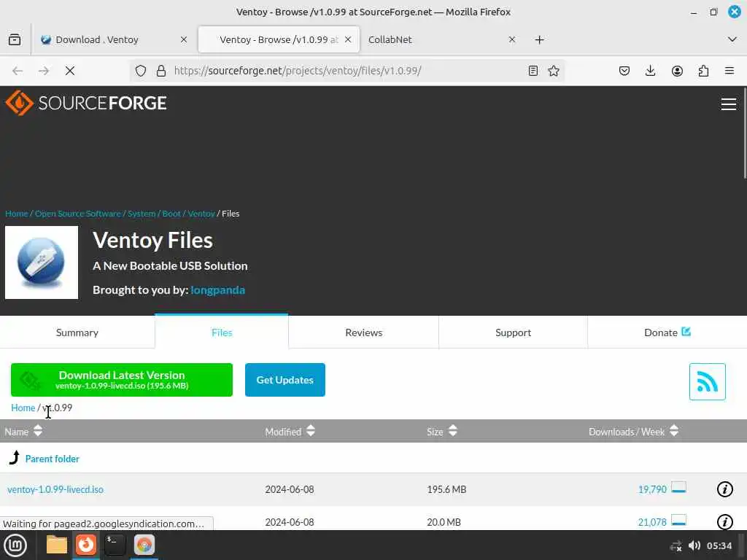
Task: Click the SourceForge logo
Action: tap(86, 103)
